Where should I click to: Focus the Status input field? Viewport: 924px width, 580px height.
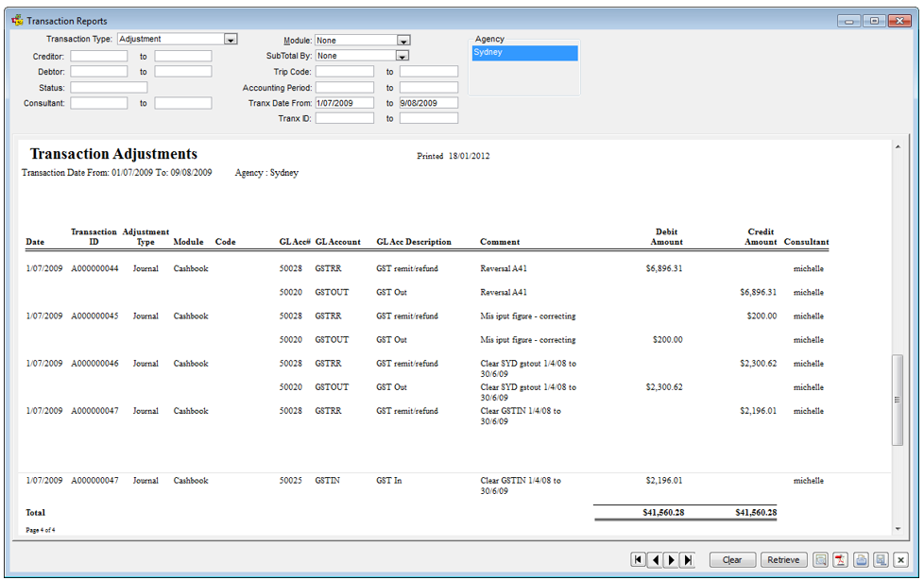coord(109,87)
